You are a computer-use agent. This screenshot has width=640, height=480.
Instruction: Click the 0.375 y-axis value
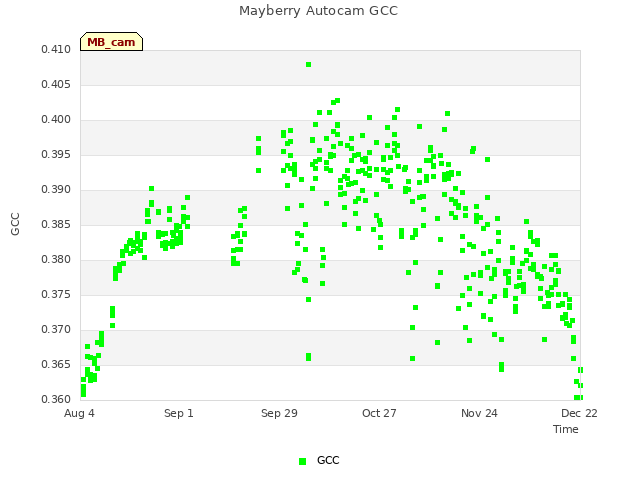click(56, 295)
